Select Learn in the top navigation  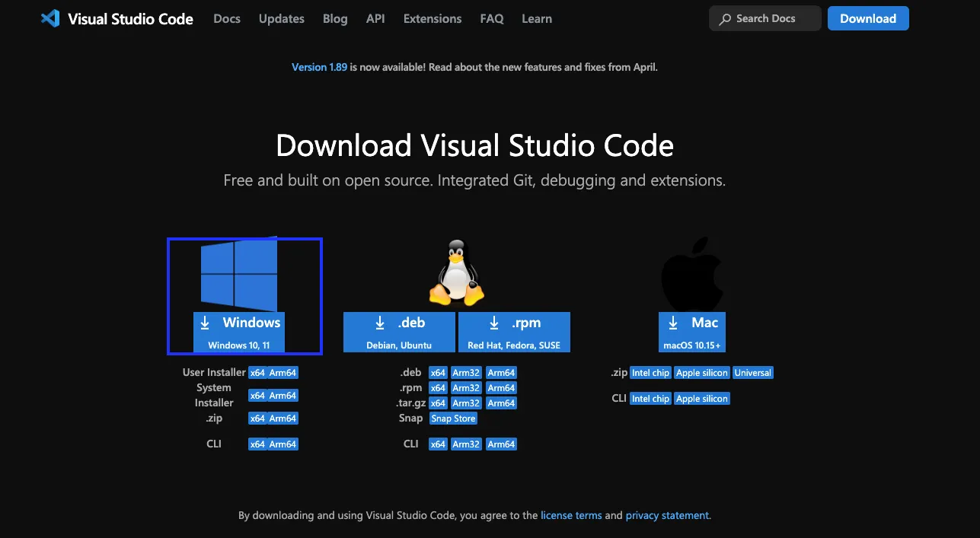click(537, 18)
